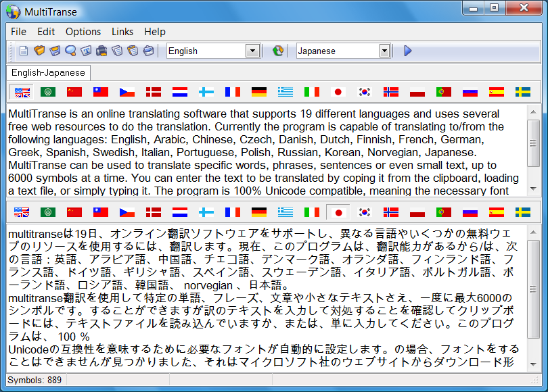Click down arrow of Japanese text scrollbar
The image size is (548, 392).
tap(533, 364)
